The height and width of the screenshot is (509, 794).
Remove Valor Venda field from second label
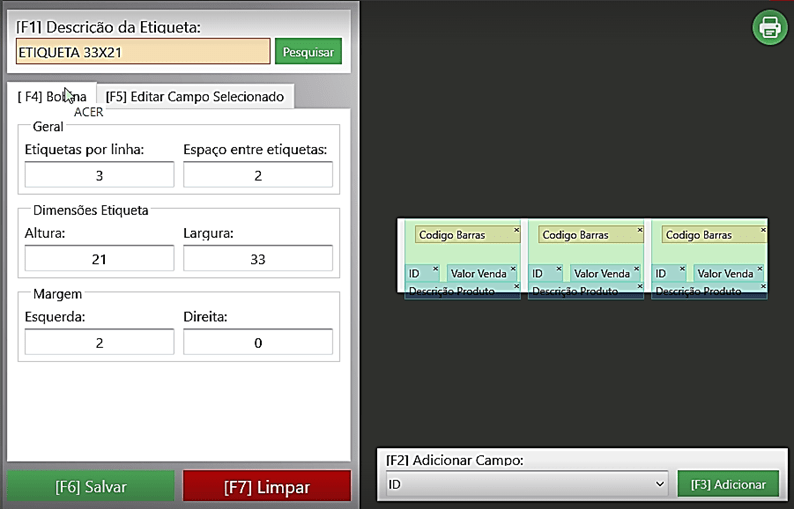point(640,269)
